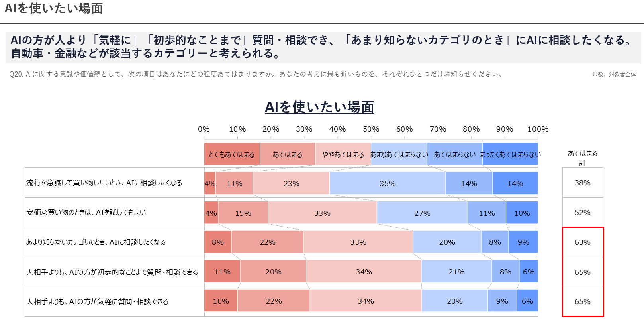Click the row label 安価な買い物のときは
This screenshot has height=325, width=644.
point(86,213)
